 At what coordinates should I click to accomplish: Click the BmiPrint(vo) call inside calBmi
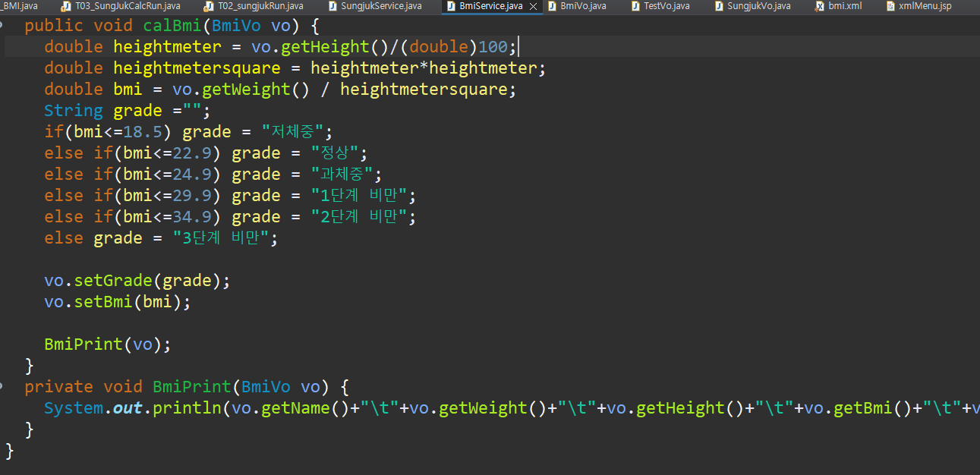107,344
